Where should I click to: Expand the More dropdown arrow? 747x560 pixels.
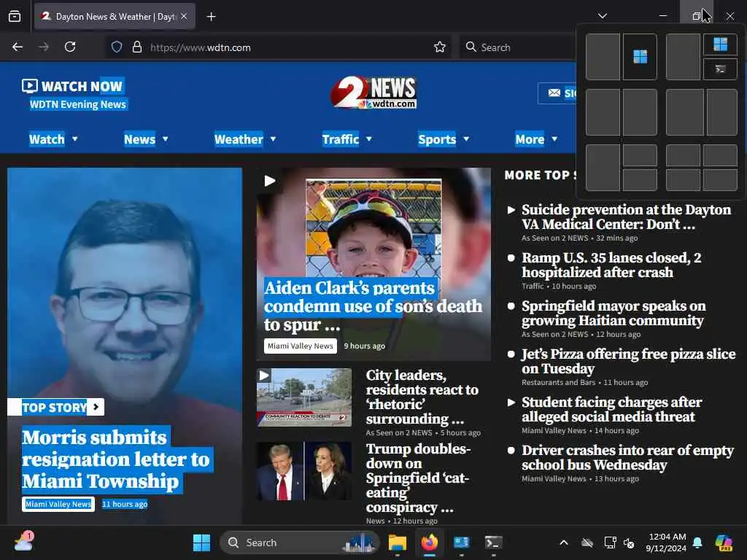coord(554,139)
